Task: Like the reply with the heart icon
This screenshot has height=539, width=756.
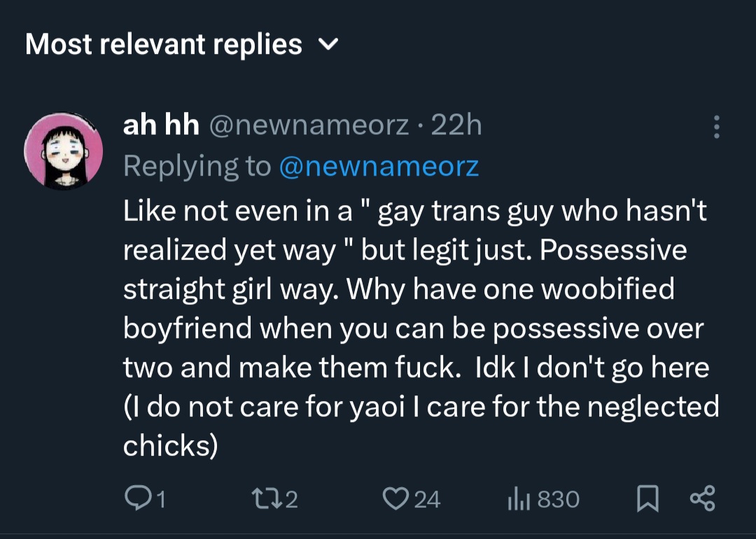Action: click(x=395, y=498)
